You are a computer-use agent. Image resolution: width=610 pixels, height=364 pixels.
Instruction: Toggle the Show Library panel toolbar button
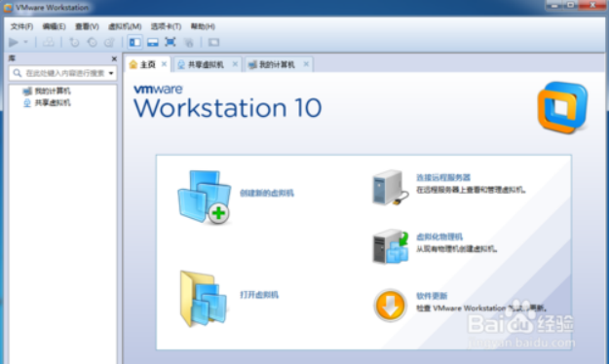(x=135, y=42)
